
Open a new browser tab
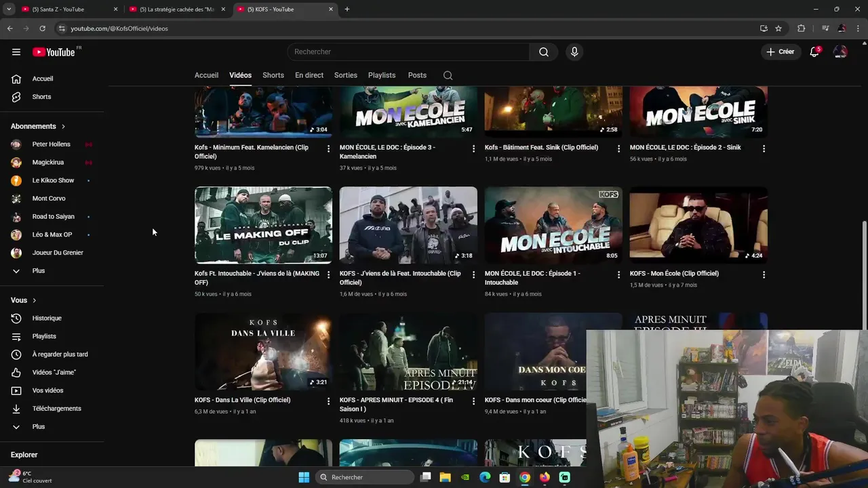[347, 9]
